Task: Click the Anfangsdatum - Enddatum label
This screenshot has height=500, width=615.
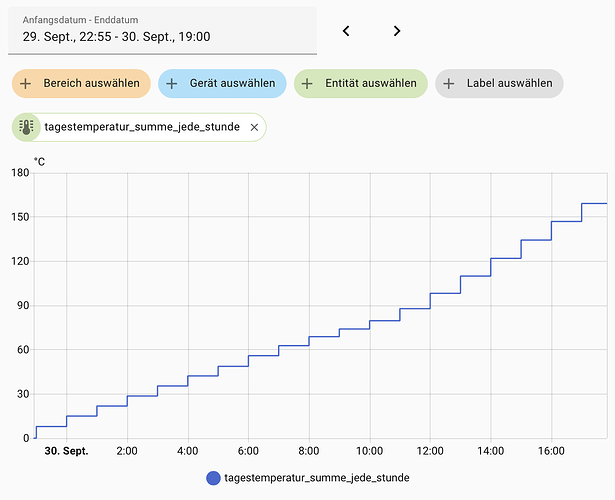Action: [x=80, y=20]
